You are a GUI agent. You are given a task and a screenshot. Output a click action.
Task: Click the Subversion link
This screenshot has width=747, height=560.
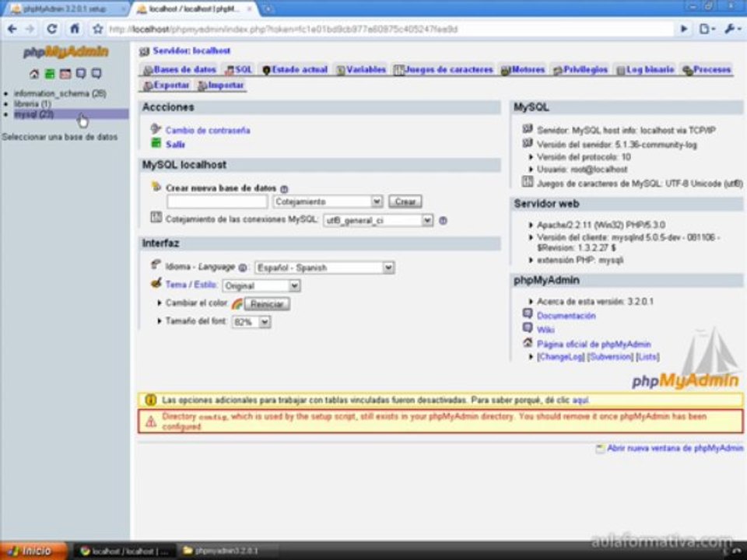[610, 357]
